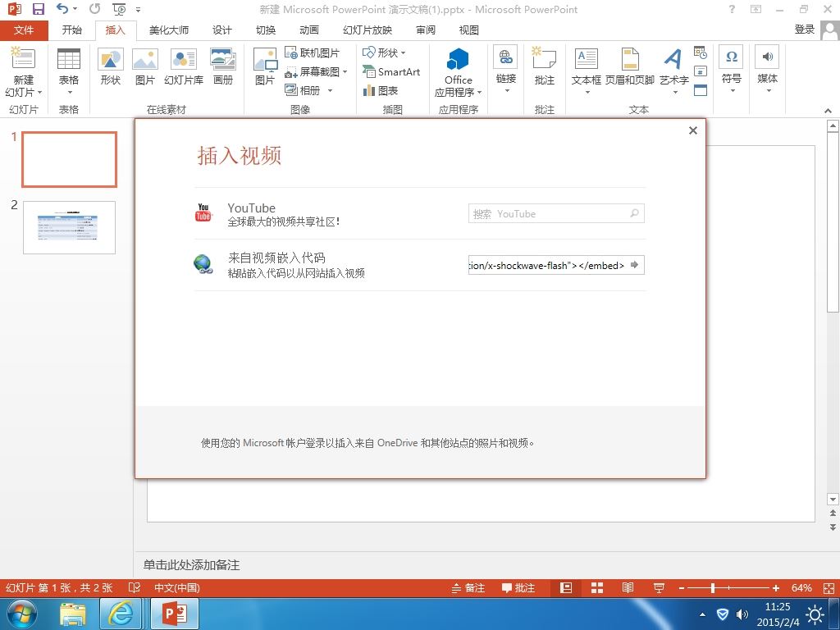
Task: Save the presentation from Quick Access
Action: click(x=38, y=9)
